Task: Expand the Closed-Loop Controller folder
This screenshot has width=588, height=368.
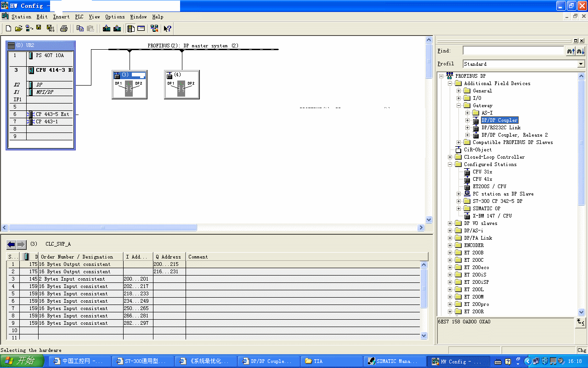Action: point(450,157)
